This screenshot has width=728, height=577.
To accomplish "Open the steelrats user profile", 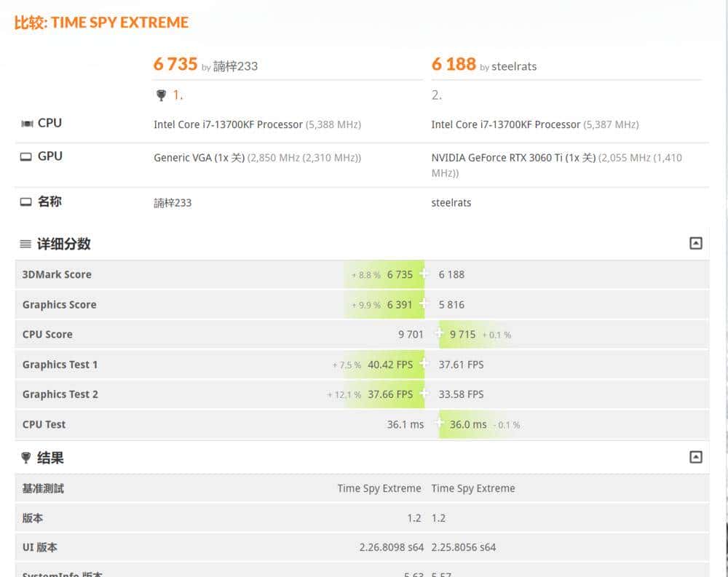I will click(514, 67).
